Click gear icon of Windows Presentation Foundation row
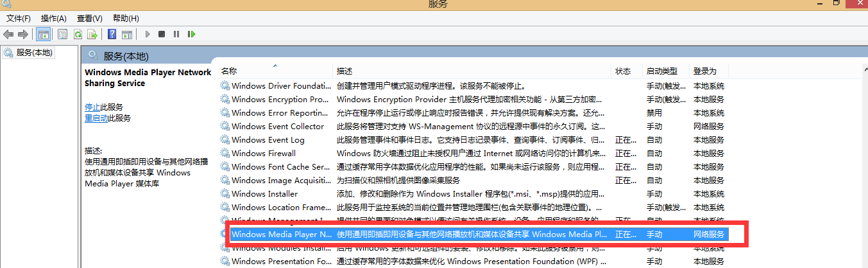The image size is (868, 268). tap(225, 261)
